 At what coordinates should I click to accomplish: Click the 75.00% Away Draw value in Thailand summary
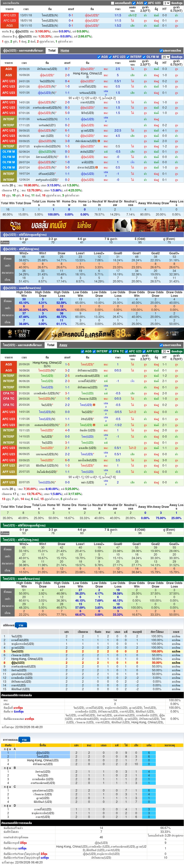161,518
